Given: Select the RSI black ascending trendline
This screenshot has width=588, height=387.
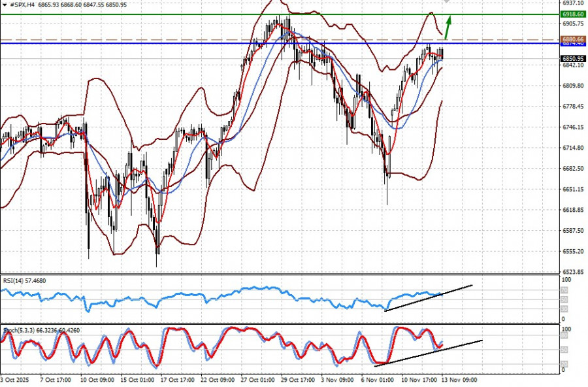Looking at the screenshot, I should click(x=428, y=298).
